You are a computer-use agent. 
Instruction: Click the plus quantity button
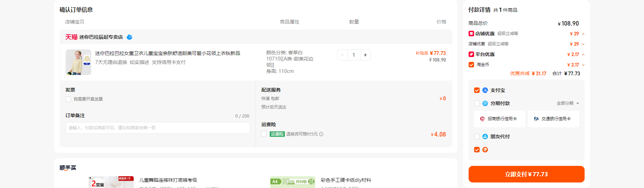point(365,55)
